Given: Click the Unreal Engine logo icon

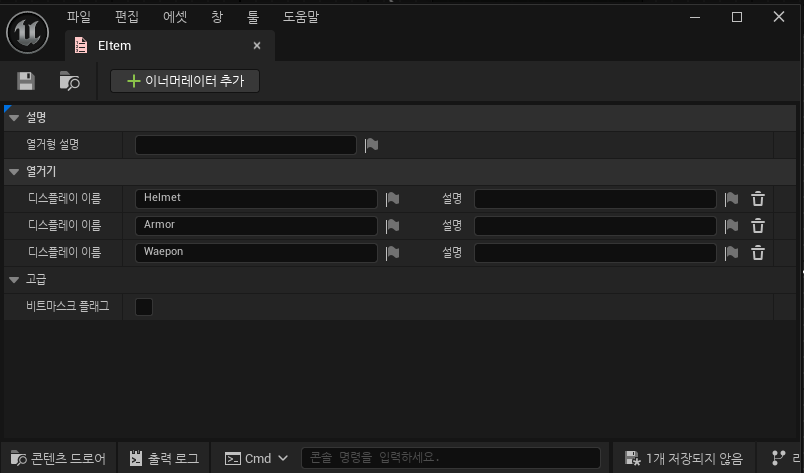Looking at the screenshot, I should tap(28, 32).
